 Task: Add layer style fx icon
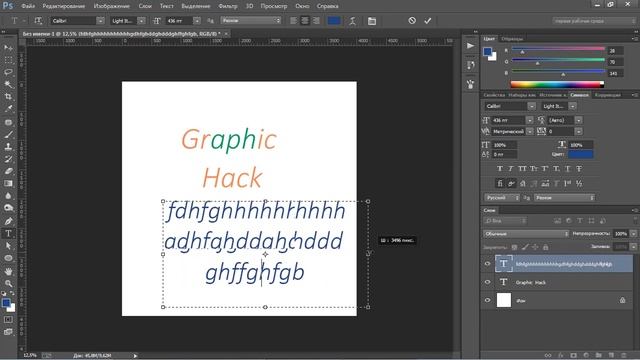point(561,356)
